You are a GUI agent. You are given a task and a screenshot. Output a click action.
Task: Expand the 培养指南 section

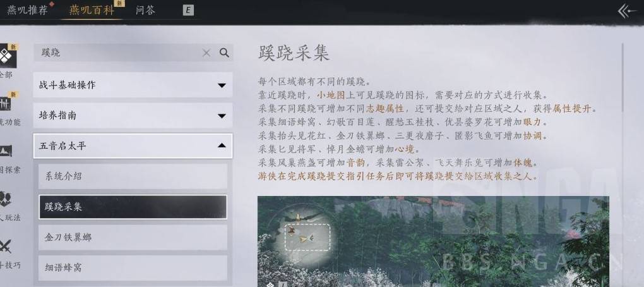(x=133, y=116)
